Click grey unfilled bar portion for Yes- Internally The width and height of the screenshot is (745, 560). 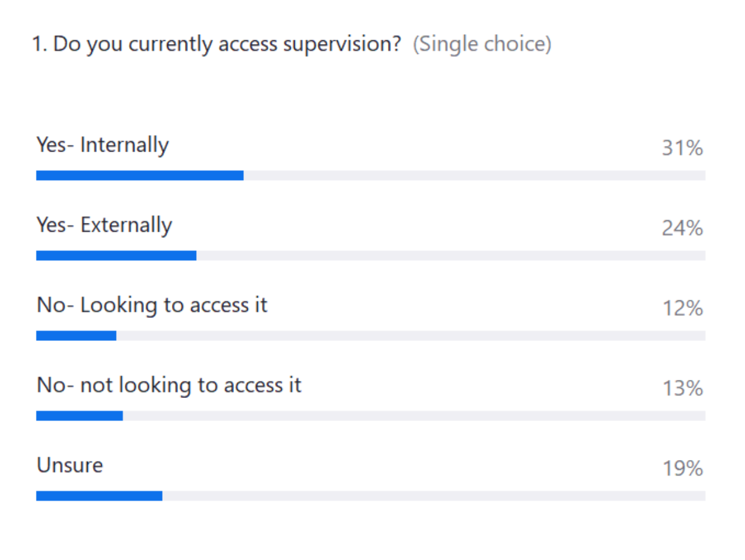[x=474, y=176]
